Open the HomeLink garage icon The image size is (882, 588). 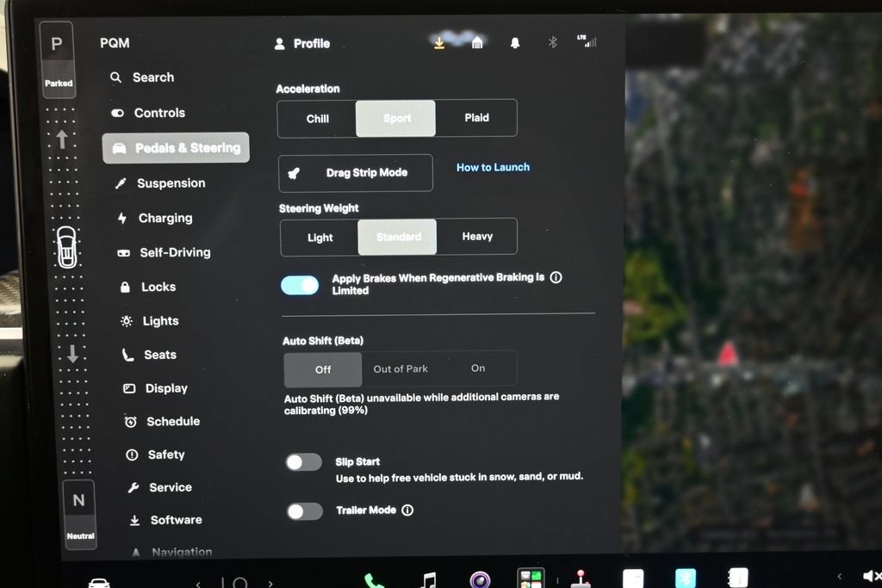pyautogui.click(x=477, y=43)
